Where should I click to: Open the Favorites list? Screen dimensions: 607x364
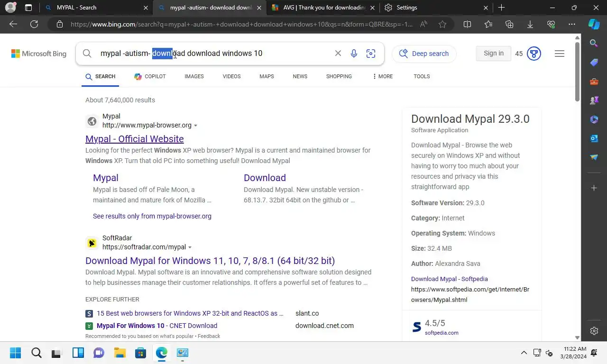tap(488, 24)
